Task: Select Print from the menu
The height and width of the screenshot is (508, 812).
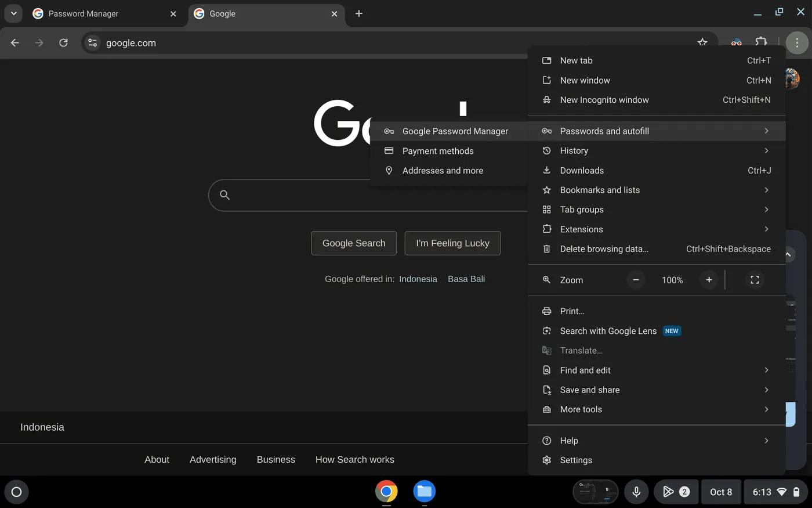Action: click(x=657, y=311)
